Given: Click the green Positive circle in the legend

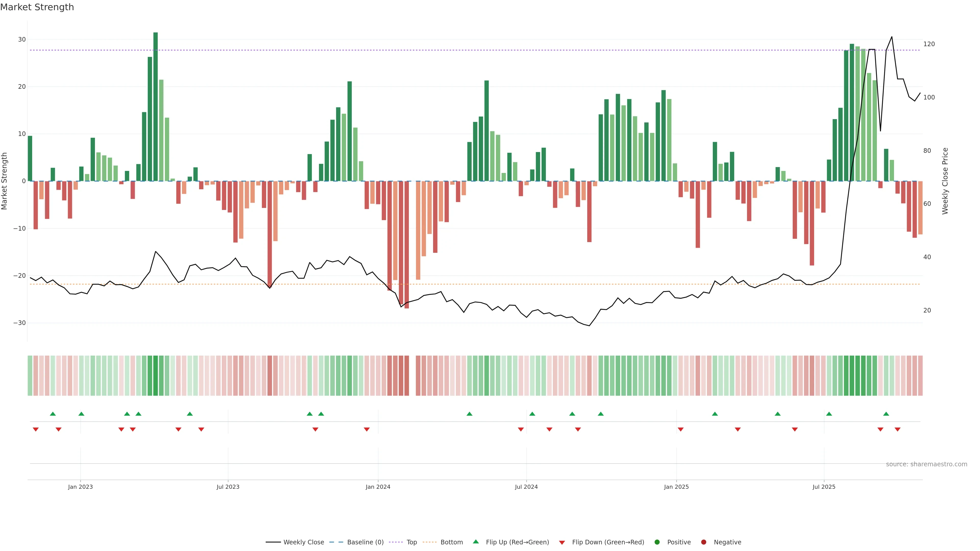Looking at the screenshot, I should (x=657, y=542).
